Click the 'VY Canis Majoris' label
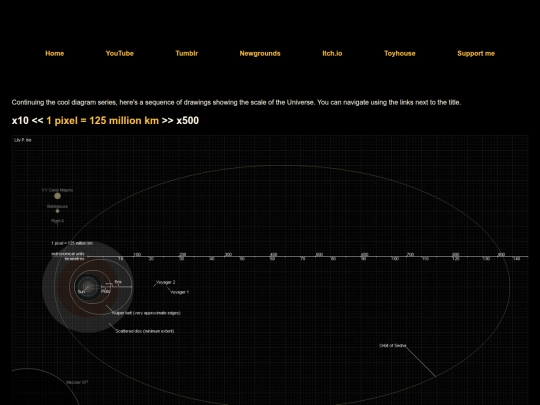The height and width of the screenshot is (405, 540). coord(58,190)
